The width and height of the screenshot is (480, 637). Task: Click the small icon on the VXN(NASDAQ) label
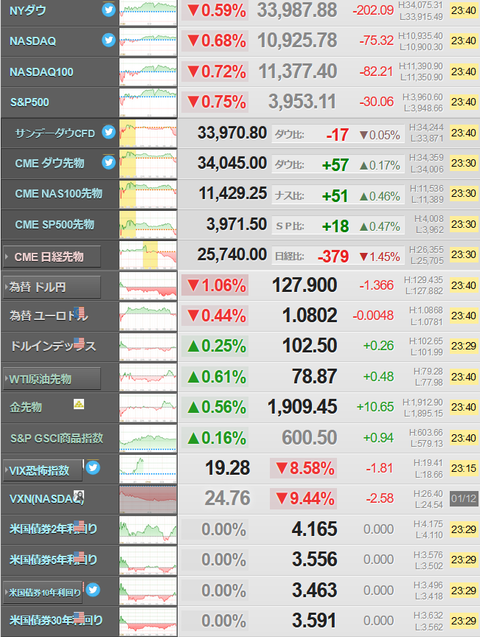[x=79, y=496]
